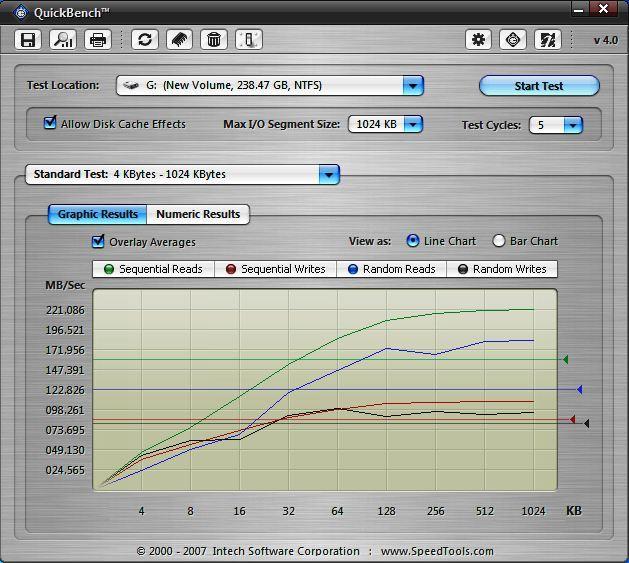Click the diamond target icon in toolbar
This screenshot has height=563, width=629.
point(513,40)
